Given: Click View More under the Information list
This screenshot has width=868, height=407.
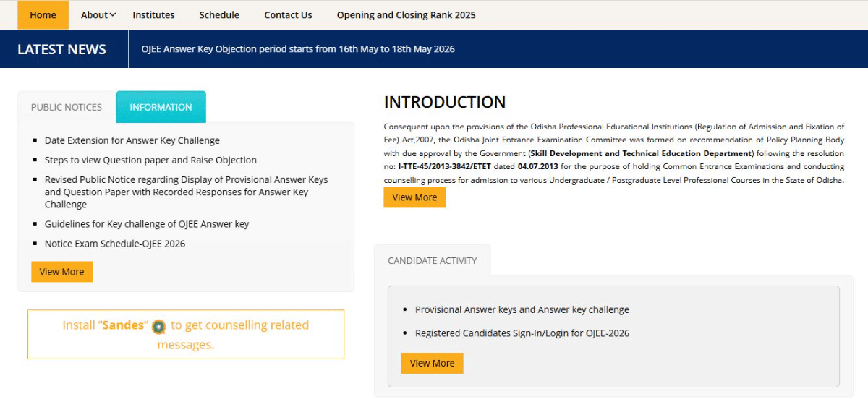Looking at the screenshot, I should (61, 272).
